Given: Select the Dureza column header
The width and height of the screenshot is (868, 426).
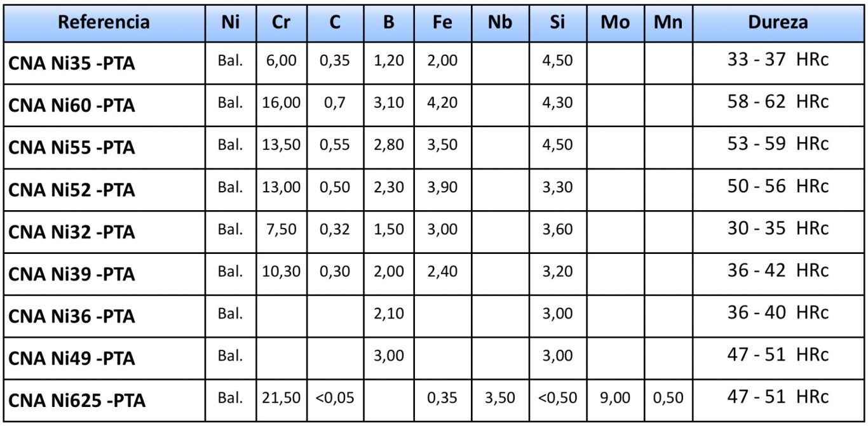Looking at the screenshot, I should click(778, 22).
